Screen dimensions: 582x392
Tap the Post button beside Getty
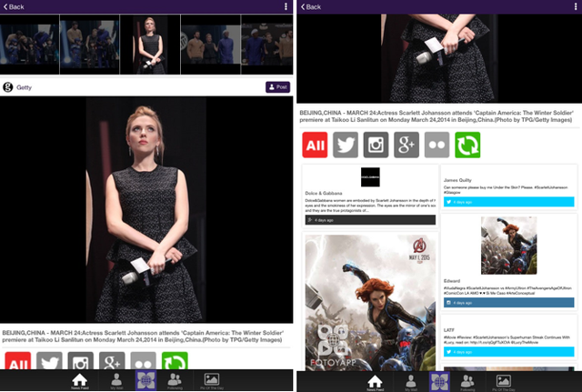point(277,87)
